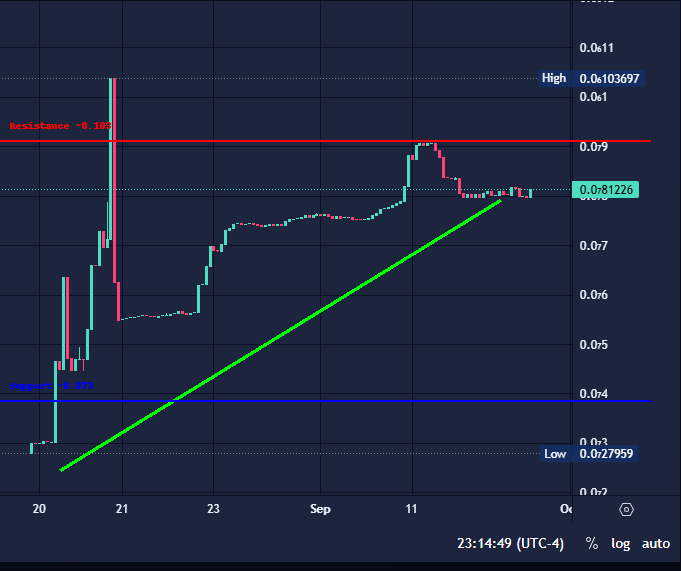Click the 0.0₇7 price axis tick
Image resolution: width=681 pixels, height=571 pixels.
tap(593, 246)
